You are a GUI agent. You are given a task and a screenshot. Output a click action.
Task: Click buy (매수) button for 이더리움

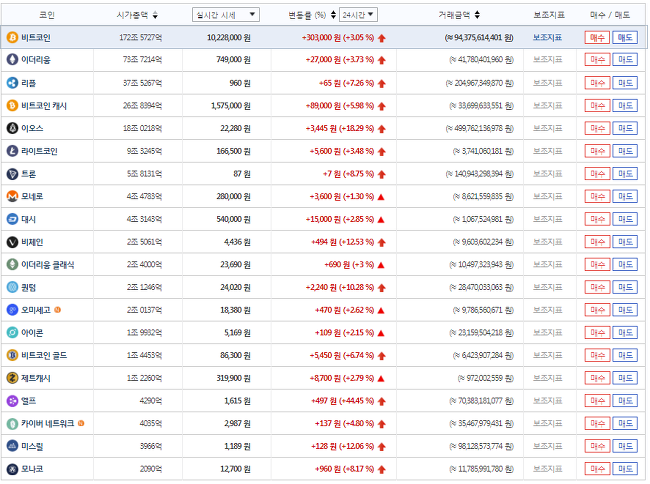(597, 60)
